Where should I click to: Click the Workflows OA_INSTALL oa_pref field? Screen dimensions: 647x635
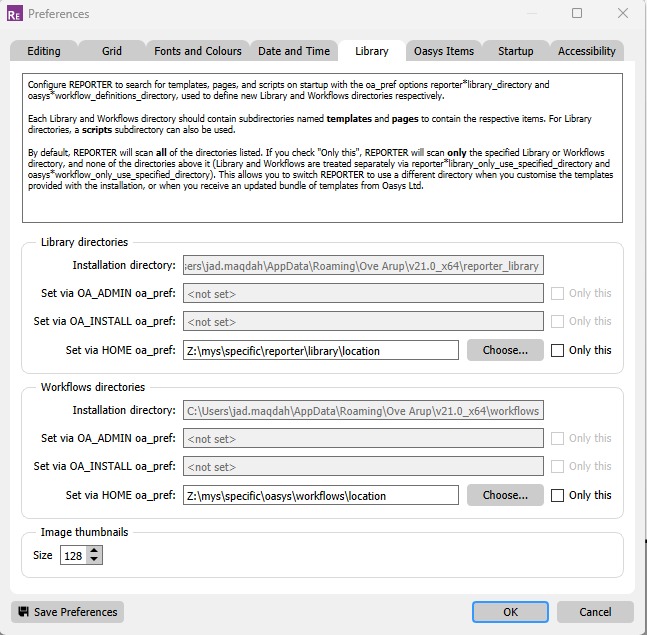(x=363, y=466)
